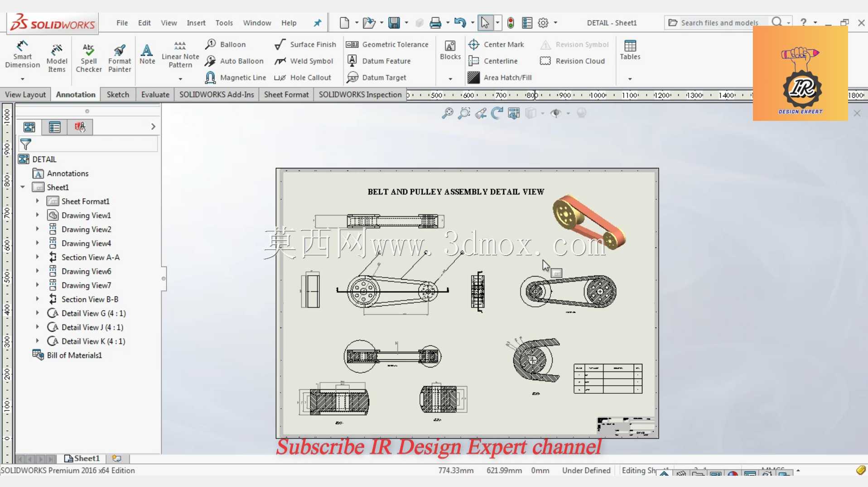
Task: Click the Add Sheet button
Action: [x=116, y=458]
